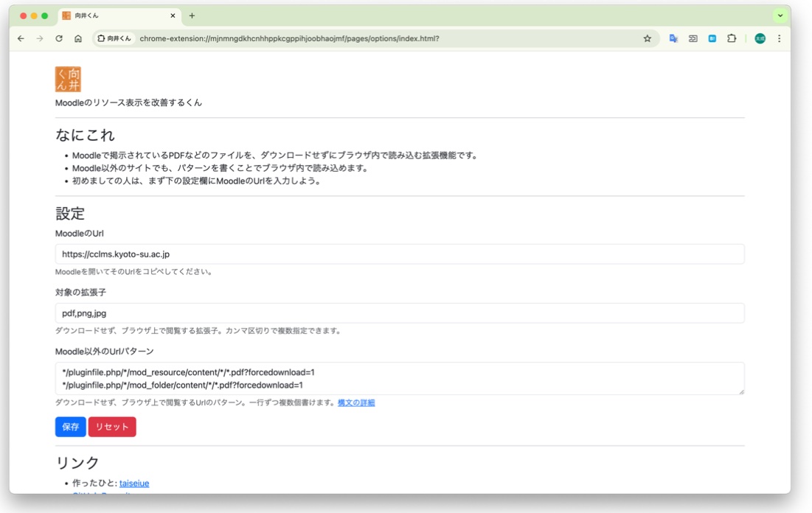Viewport: 812px width, 513px height.
Task: Open the green profile avatar menu
Action: (x=760, y=38)
